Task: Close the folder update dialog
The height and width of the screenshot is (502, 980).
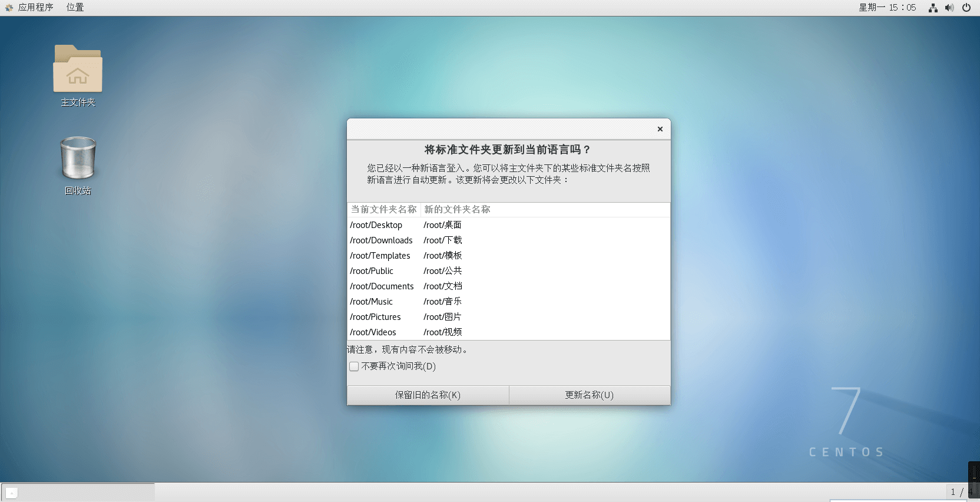Action: coord(660,129)
